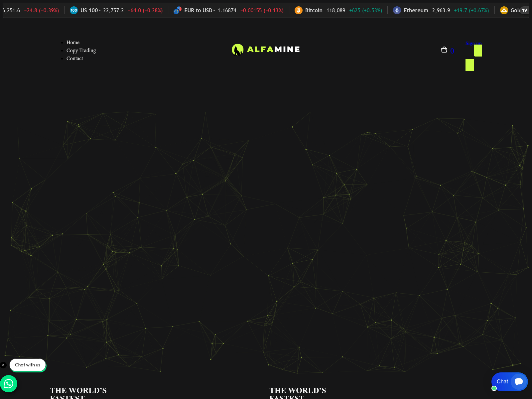Click the Bitcoin price 118,089
The image size is (532, 399).
click(x=336, y=10)
